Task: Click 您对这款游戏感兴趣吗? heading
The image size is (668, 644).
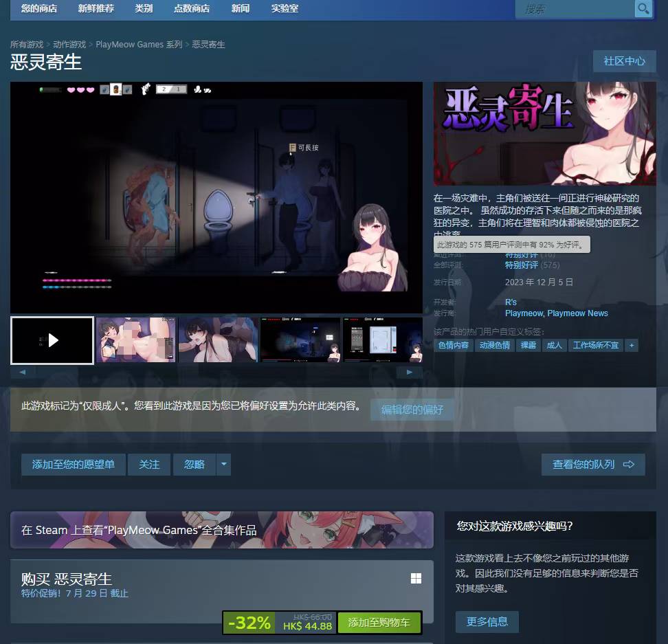Action: [x=514, y=526]
